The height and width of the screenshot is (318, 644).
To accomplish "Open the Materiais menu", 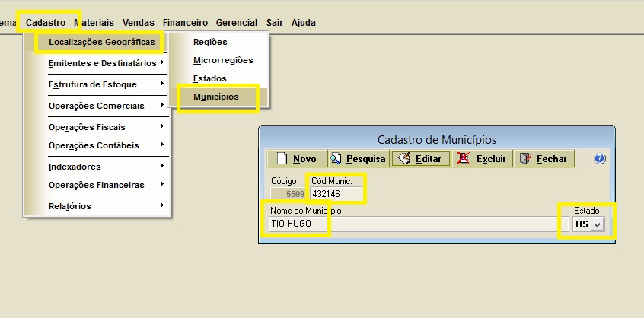I will 94,23.
